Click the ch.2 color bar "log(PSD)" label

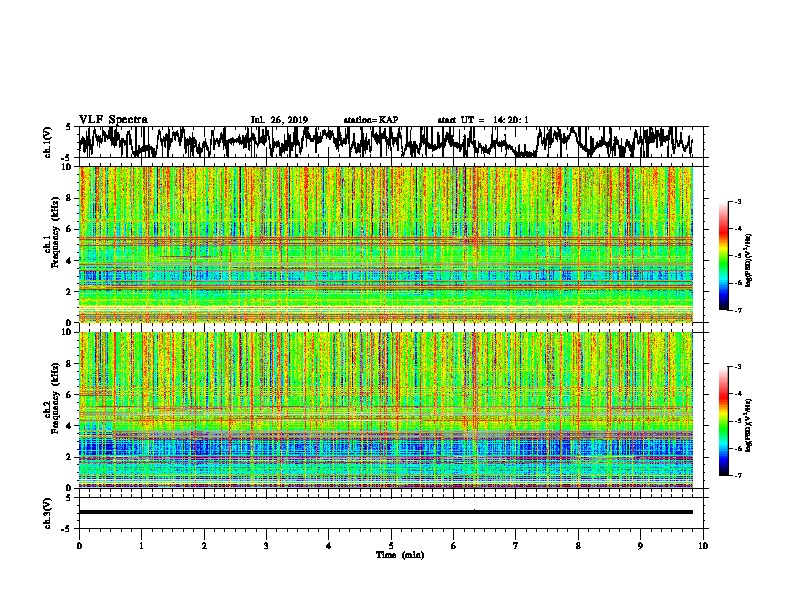coord(749,426)
